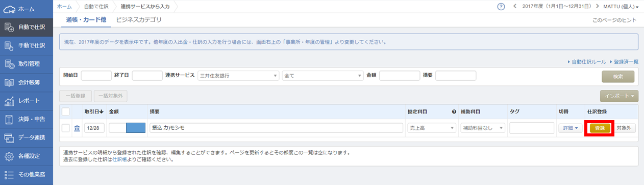The width and height of the screenshot is (644, 185).
Task: Go to previous fiscal year arrow
Action: (x=514, y=7)
